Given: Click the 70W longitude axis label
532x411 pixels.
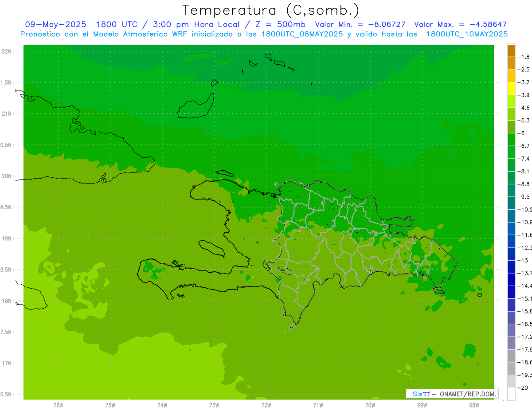Looking at the screenshot, I should coord(370,405).
